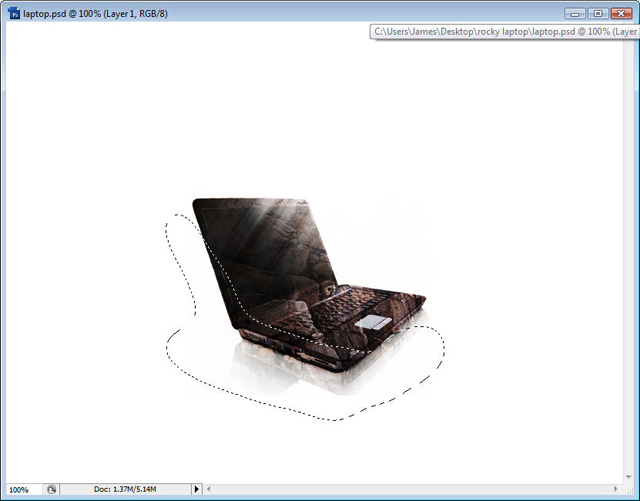Image resolution: width=640 pixels, height=501 pixels.
Task: Close the laptop.psd document window
Action: pyautogui.click(x=621, y=14)
